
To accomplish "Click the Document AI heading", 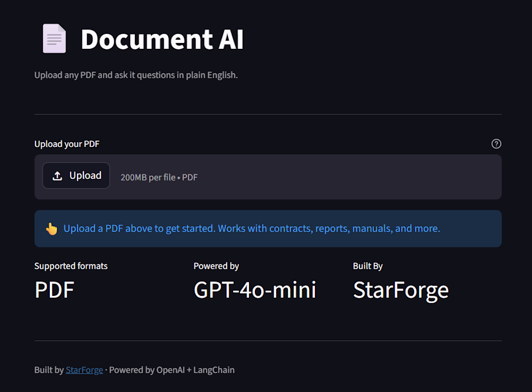I will (162, 39).
